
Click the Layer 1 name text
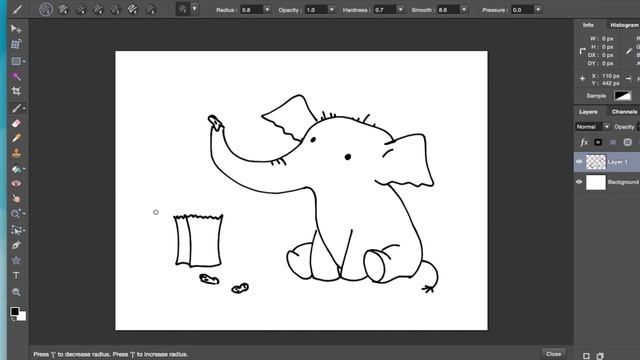coord(618,162)
